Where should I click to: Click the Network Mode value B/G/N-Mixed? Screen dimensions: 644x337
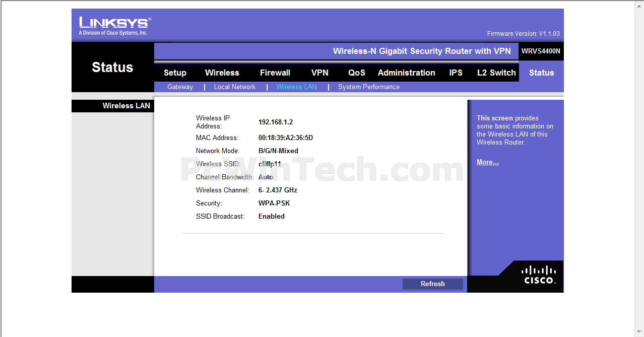278,151
